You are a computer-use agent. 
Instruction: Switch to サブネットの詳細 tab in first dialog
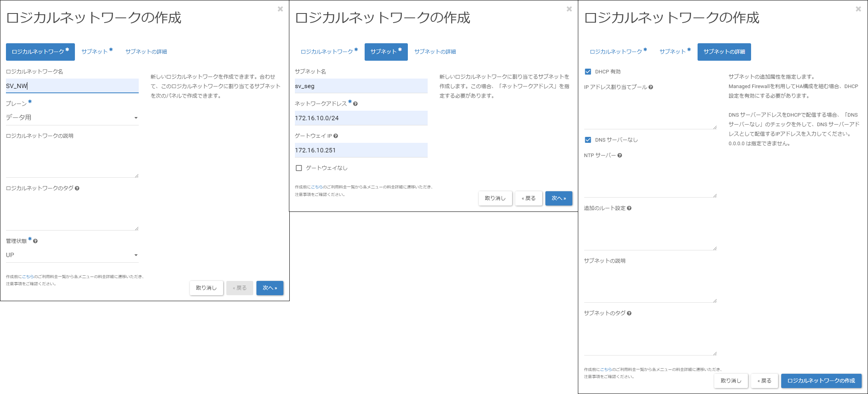coord(146,52)
